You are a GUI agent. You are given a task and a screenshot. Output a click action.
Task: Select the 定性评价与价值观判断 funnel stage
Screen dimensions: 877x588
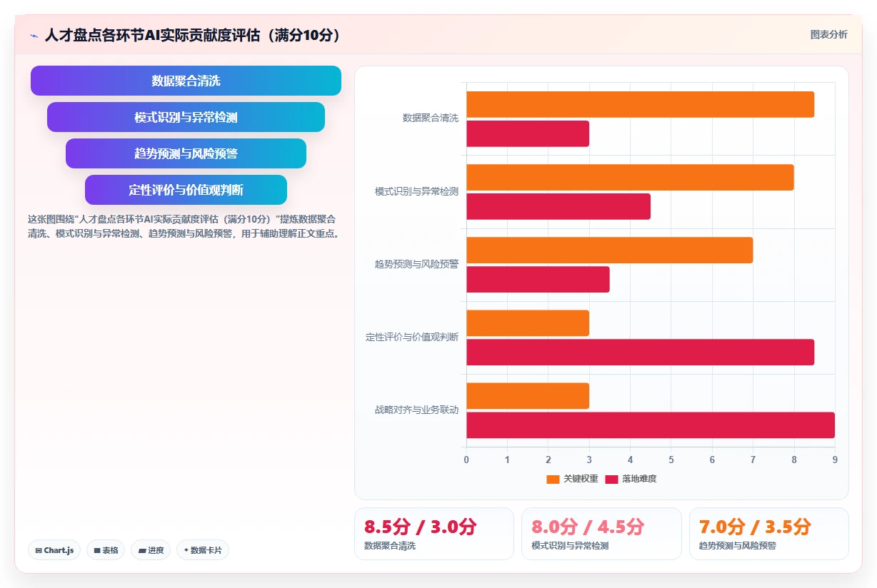point(186,190)
